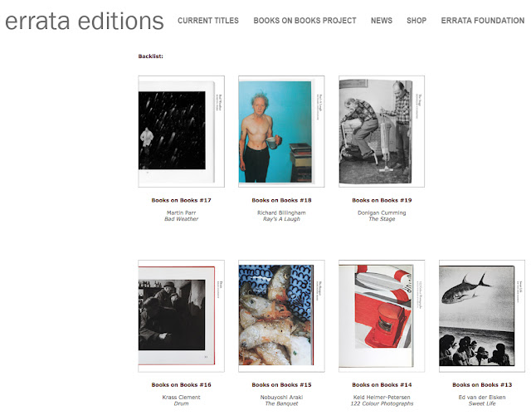Click the Books on Books #17 title
Screen dimensions: 531x420
pos(181,200)
